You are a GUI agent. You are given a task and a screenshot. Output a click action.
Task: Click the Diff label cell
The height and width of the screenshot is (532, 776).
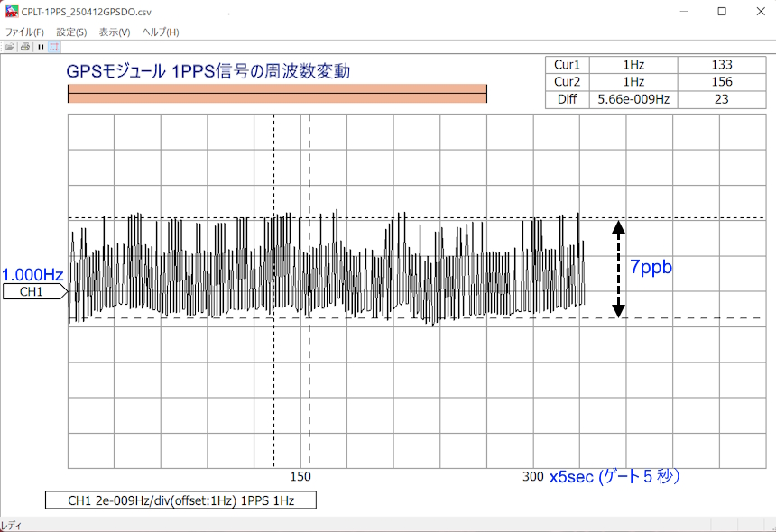coord(568,99)
